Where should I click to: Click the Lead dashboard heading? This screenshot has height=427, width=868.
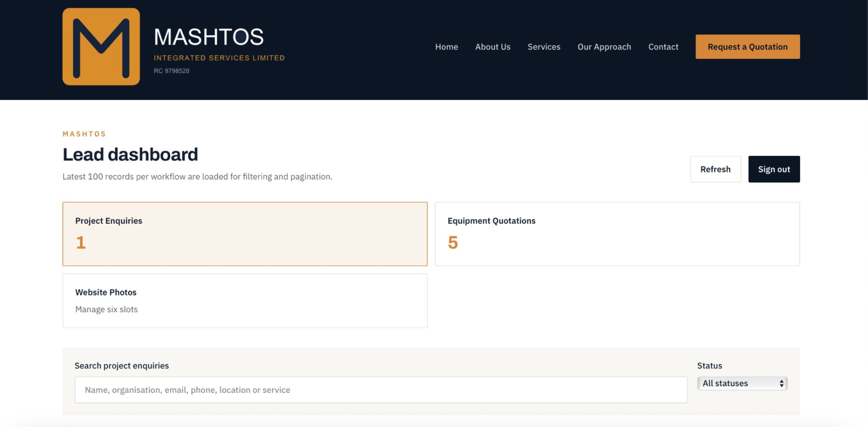click(130, 155)
